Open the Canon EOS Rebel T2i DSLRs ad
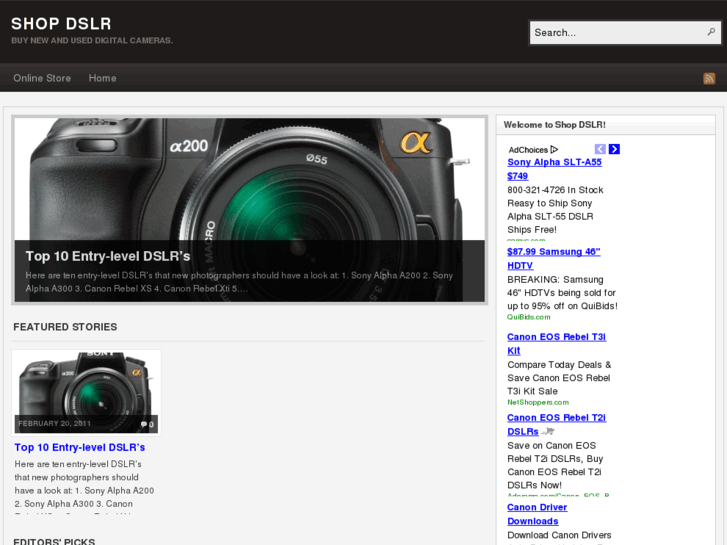 556,424
